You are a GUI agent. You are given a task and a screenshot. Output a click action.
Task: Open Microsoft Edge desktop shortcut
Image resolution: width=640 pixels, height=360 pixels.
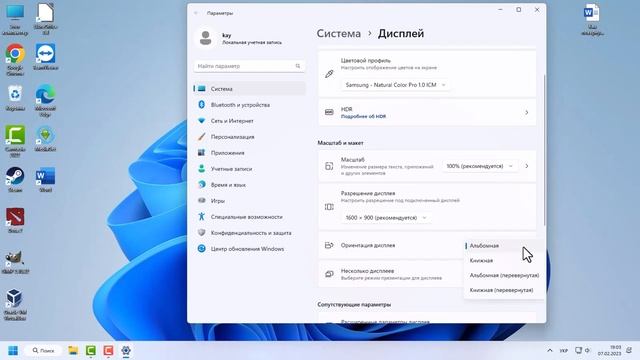click(45, 101)
